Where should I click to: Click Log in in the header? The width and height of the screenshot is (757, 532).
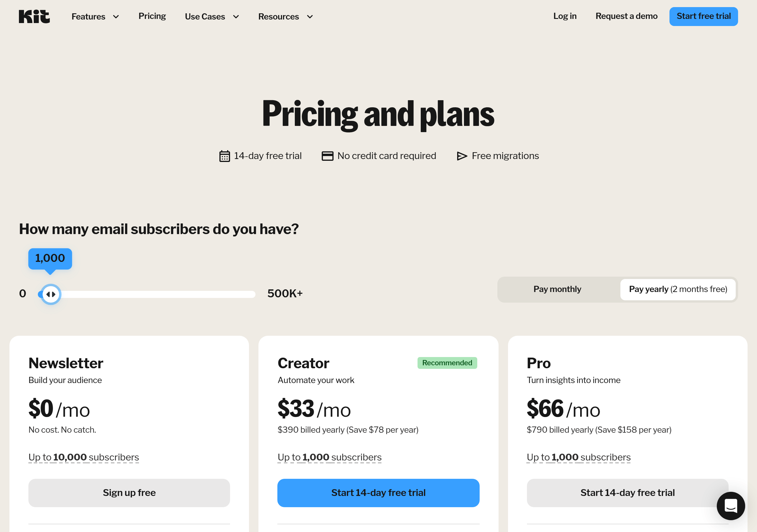point(565,16)
